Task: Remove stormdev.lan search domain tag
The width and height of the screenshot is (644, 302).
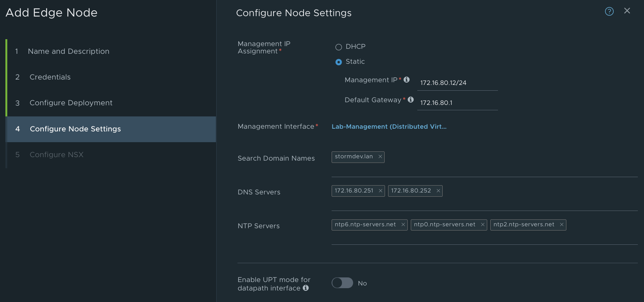Action: pos(380,157)
